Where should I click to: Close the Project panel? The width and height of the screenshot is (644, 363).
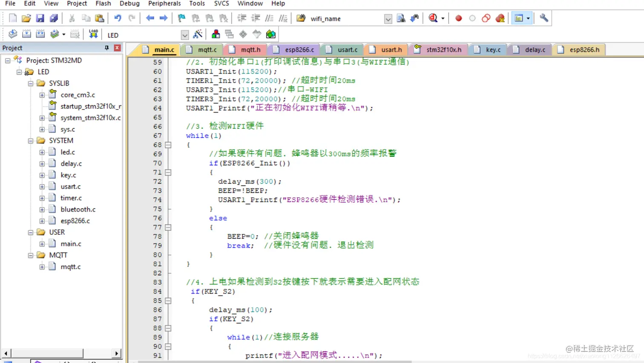[117, 48]
